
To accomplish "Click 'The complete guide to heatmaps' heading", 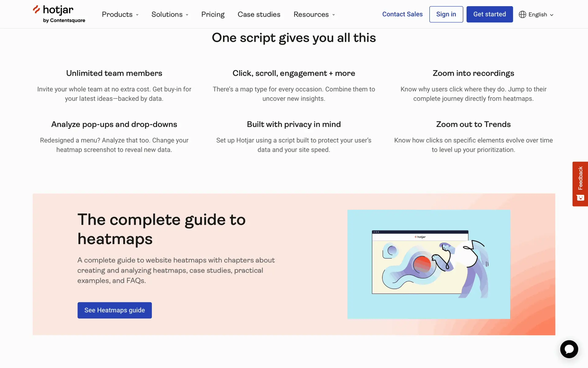I will (x=161, y=229).
